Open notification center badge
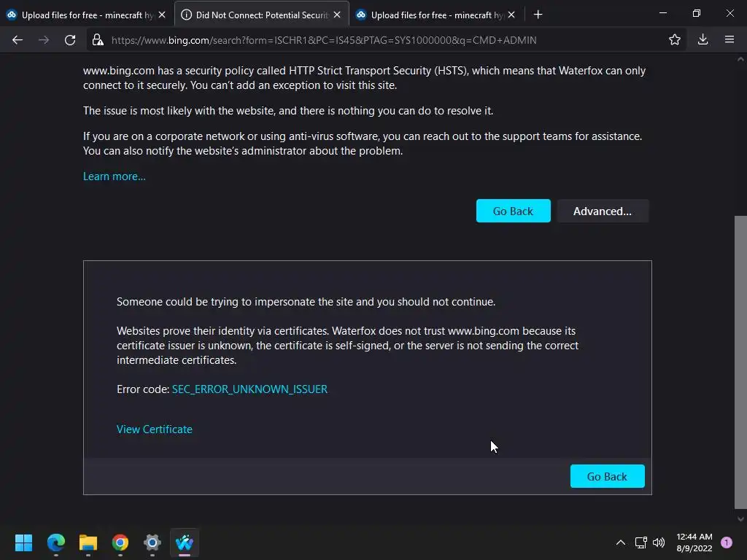Image resolution: width=747 pixels, height=560 pixels. 727,542
